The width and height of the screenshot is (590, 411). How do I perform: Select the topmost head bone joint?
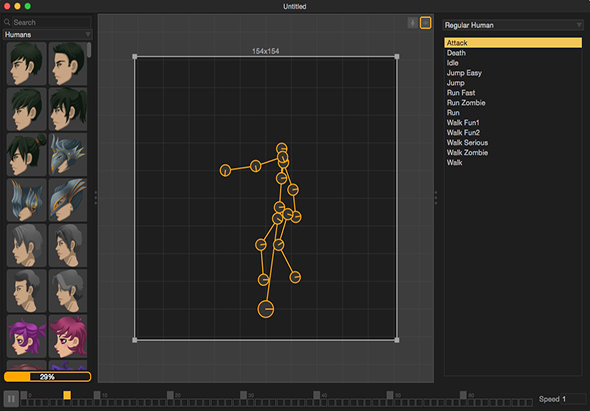click(281, 148)
